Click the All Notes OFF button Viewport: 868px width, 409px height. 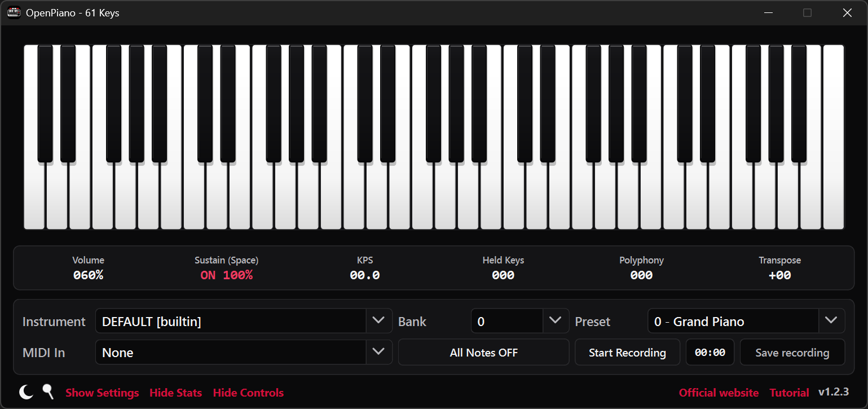[483, 353]
